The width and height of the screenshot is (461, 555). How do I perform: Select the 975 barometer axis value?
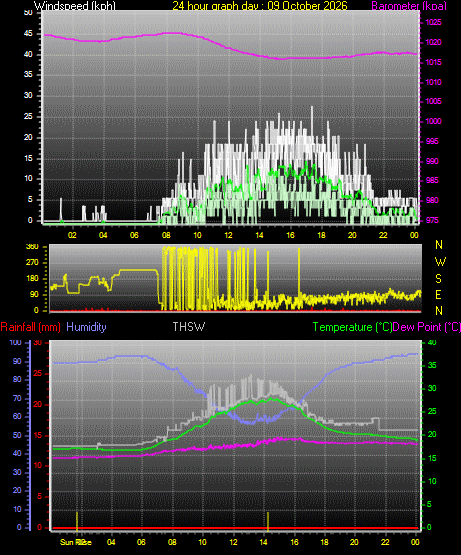(432, 221)
